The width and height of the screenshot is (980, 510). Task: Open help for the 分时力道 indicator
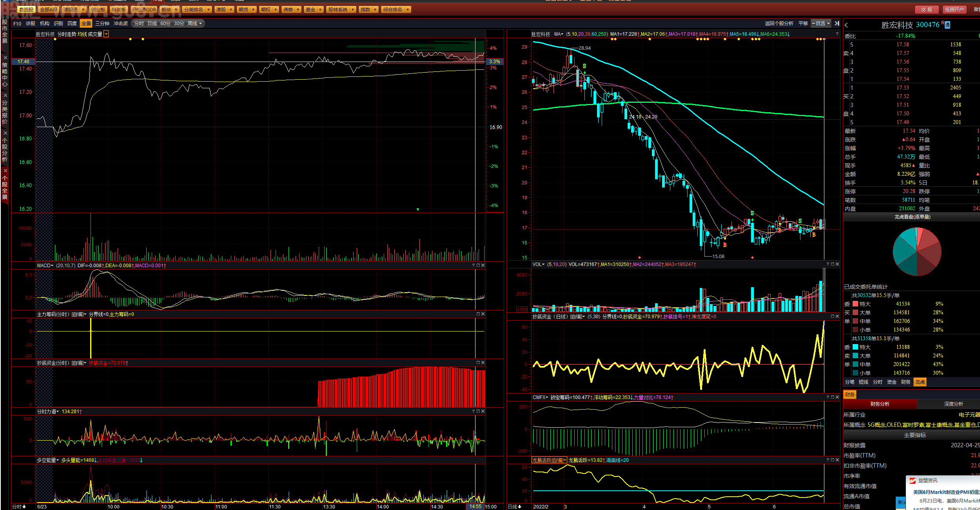tap(474, 412)
